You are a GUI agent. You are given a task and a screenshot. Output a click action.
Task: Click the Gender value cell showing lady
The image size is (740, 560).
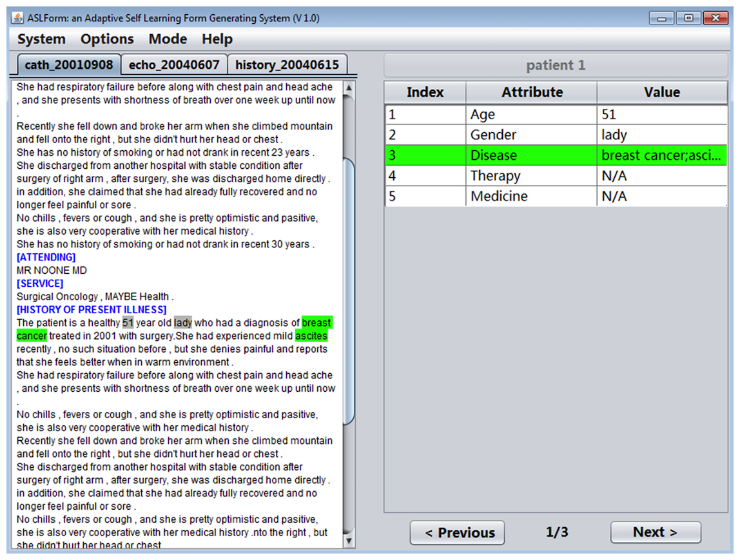point(661,135)
